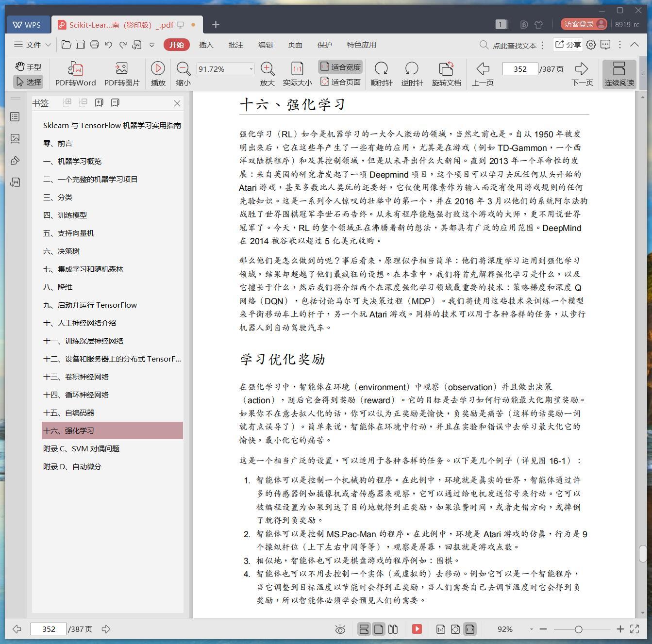The width and height of the screenshot is (652, 644).
Task: Click the Undo arrow icon
Action: pos(108,45)
